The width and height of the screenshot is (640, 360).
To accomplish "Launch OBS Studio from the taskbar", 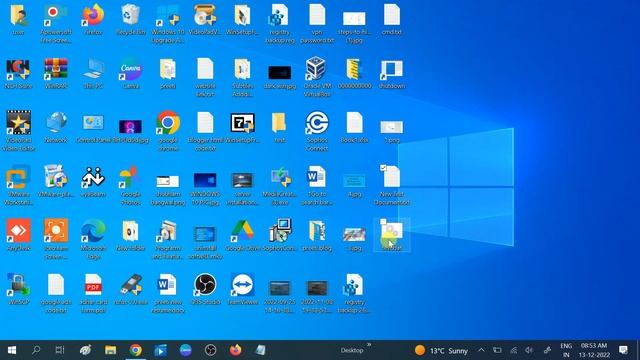I will pyautogui.click(x=210, y=350).
